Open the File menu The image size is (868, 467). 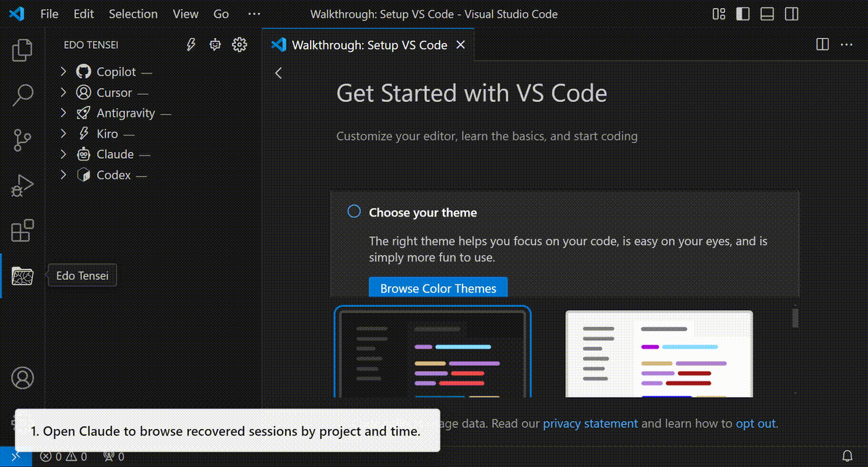pos(50,14)
